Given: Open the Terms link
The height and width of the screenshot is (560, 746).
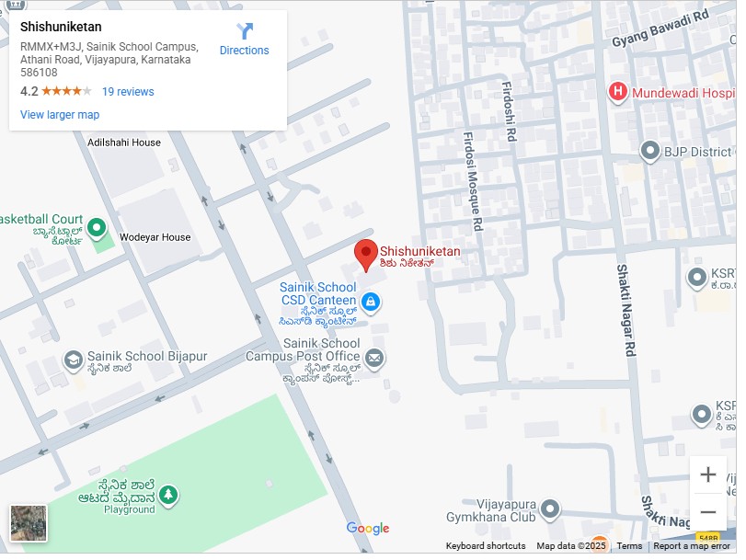Looking at the screenshot, I should coord(629,545).
